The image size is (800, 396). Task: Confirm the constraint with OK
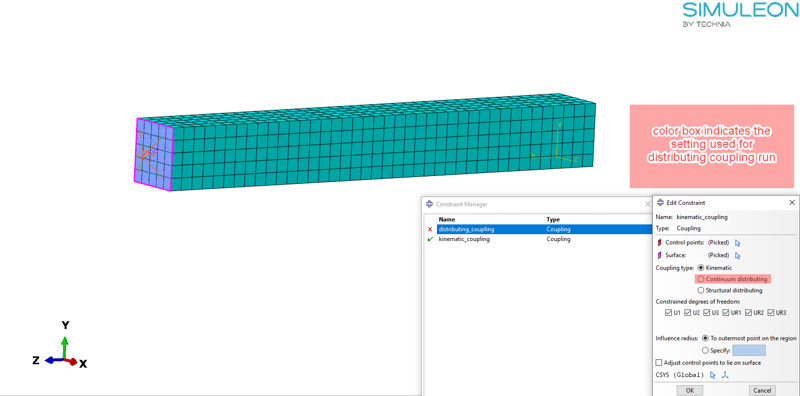coord(689,390)
